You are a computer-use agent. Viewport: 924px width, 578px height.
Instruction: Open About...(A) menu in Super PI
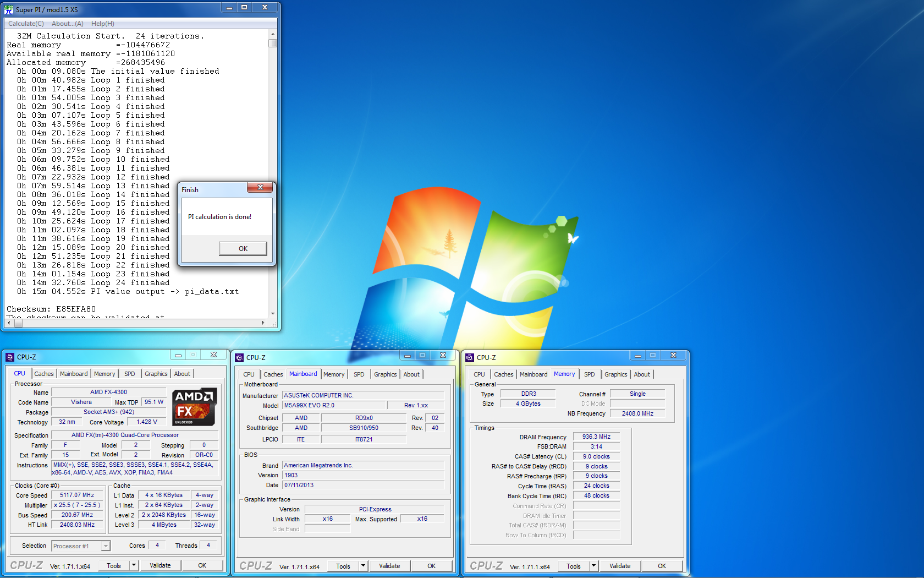[68, 24]
